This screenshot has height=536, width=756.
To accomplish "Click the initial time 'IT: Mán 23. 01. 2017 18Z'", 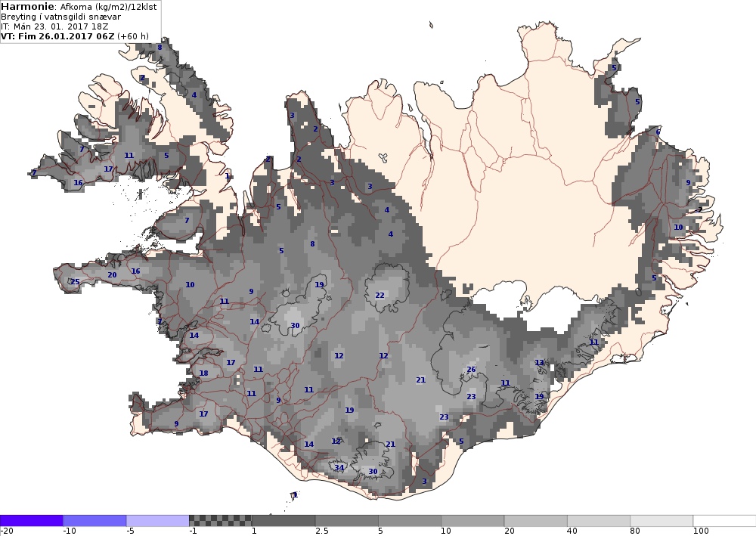I will pos(54,26).
